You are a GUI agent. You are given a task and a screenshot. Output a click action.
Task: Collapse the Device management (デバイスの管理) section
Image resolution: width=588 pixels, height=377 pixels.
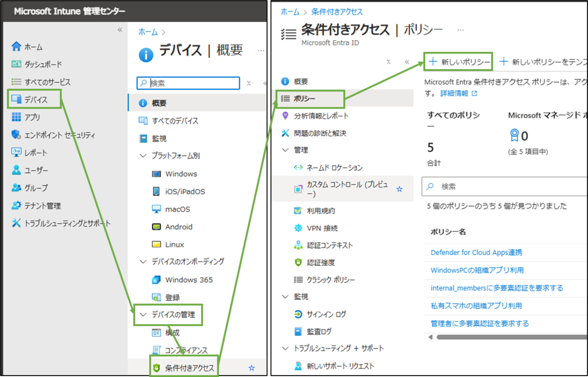coord(143,315)
